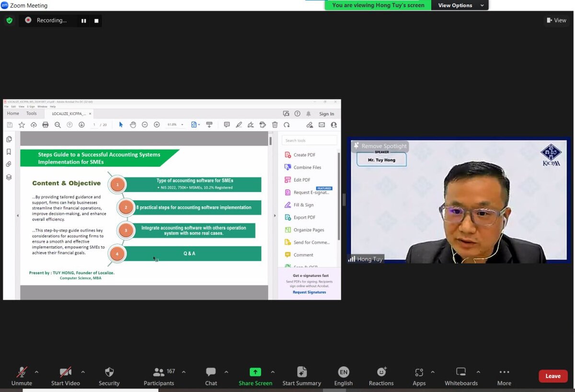Open English interpretation language button
575x392 pixels.
coord(344,377)
